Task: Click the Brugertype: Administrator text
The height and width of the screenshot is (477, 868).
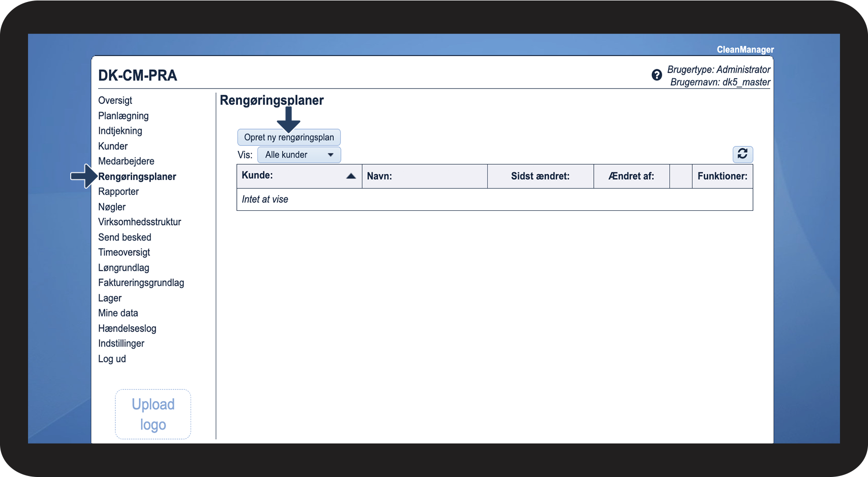Action: point(719,70)
